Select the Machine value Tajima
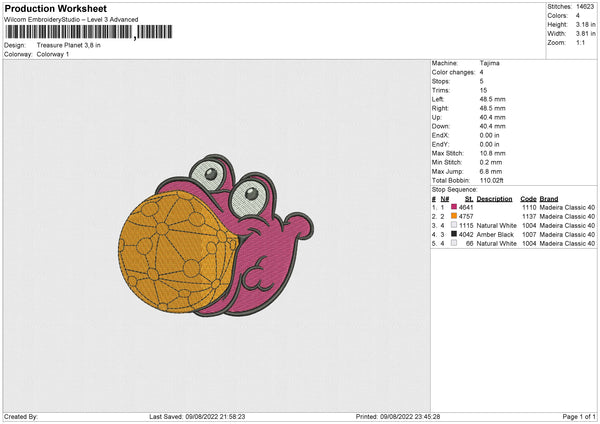 489,63
